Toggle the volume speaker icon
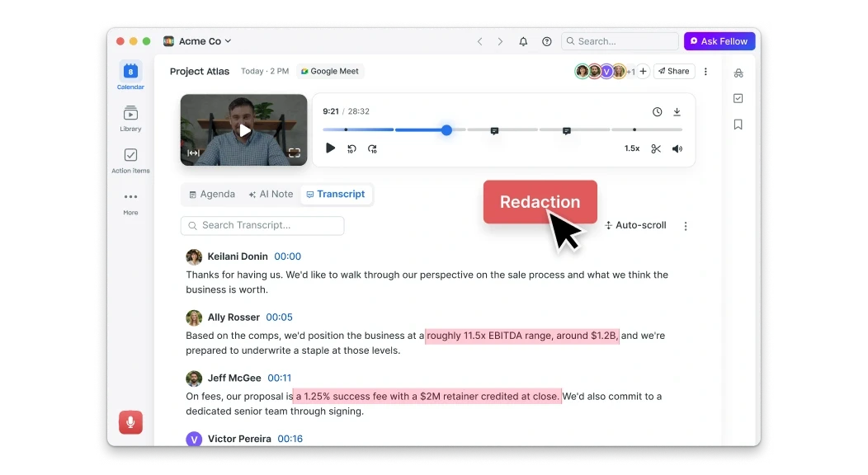The width and height of the screenshot is (868, 475). pos(677,148)
